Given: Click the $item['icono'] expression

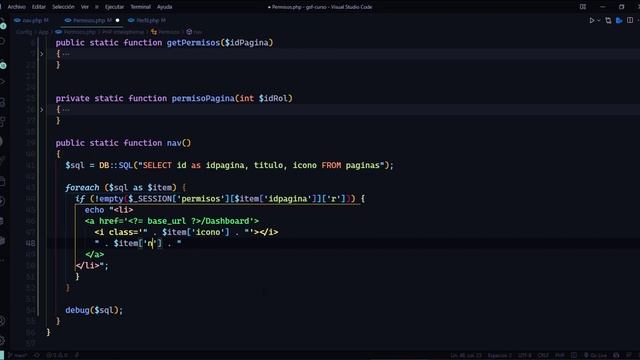Looking at the screenshot, I should pos(196,232).
